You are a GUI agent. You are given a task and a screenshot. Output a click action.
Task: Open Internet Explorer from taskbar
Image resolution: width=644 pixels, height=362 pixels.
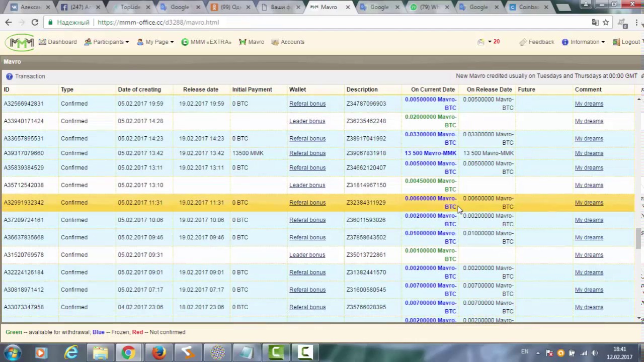pyautogui.click(x=71, y=352)
